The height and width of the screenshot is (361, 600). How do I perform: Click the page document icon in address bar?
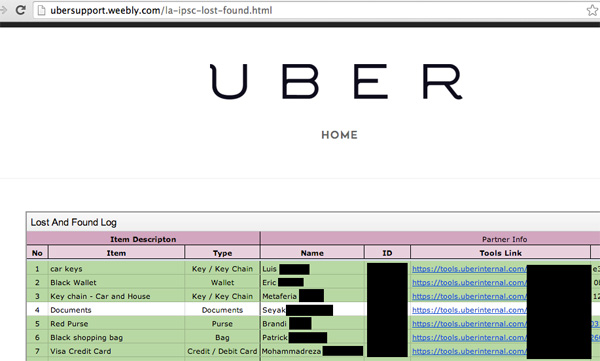click(x=41, y=11)
